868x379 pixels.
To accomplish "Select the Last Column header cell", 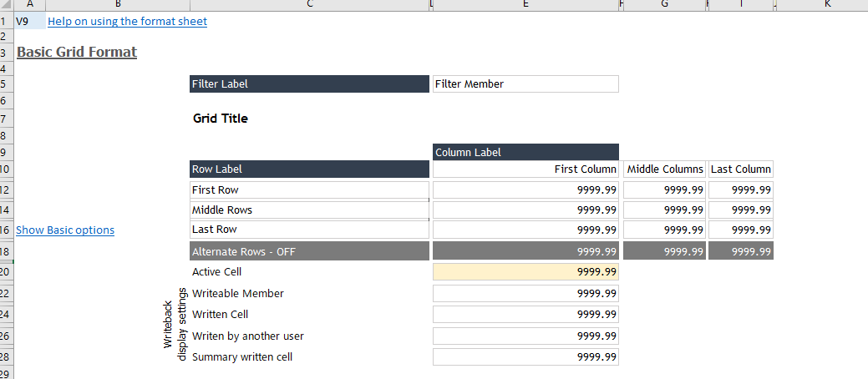I will [740, 169].
